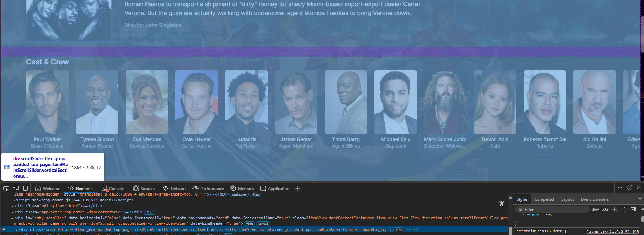Collapse the emby-scroller div node
The height and width of the screenshot is (235, 644).
pos(12,218)
